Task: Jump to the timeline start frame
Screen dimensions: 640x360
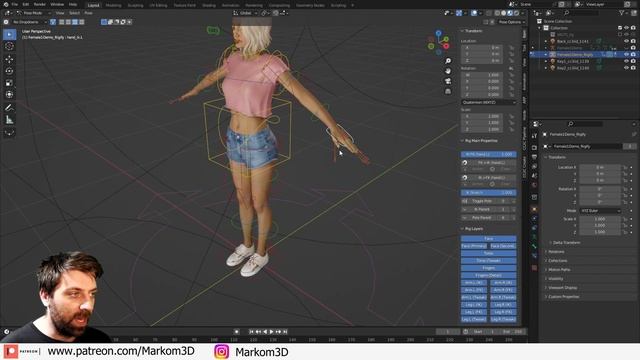Action: [x=251, y=332]
